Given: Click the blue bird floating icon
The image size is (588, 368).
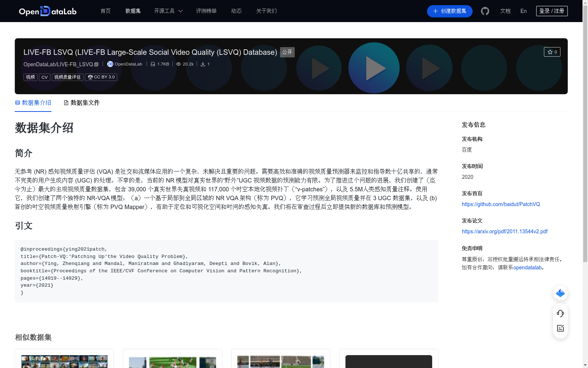Looking at the screenshot, I should [560, 293].
